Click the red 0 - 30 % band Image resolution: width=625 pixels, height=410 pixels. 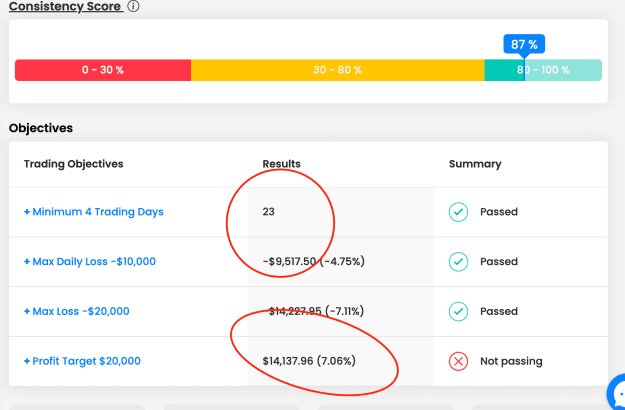click(103, 70)
